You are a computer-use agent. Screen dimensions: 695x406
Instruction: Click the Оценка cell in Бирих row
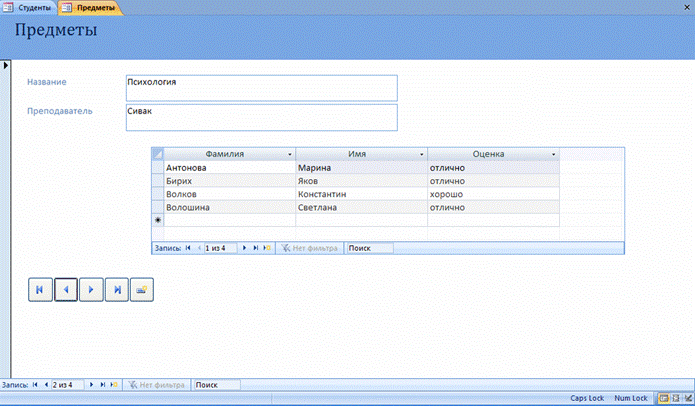[493, 181]
